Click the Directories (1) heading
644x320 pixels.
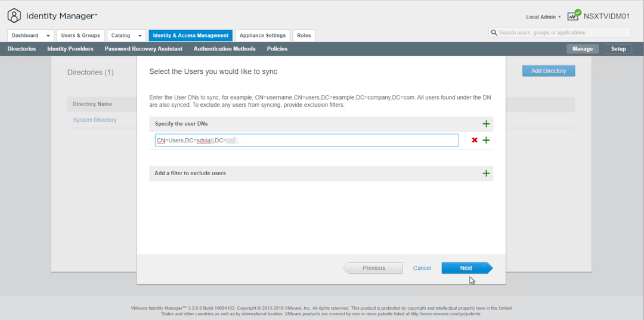[91, 72]
